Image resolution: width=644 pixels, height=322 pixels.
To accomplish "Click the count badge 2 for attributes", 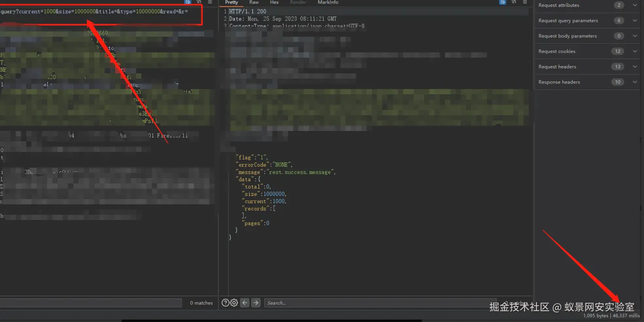I will pyautogui.click(x=619, y=5).
